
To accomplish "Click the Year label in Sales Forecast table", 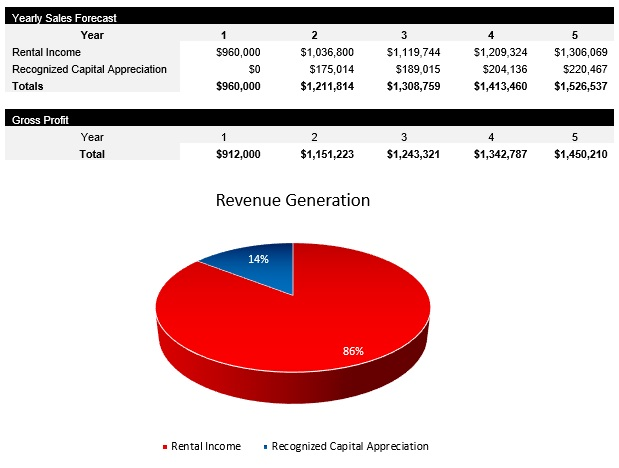I will 92,35.
